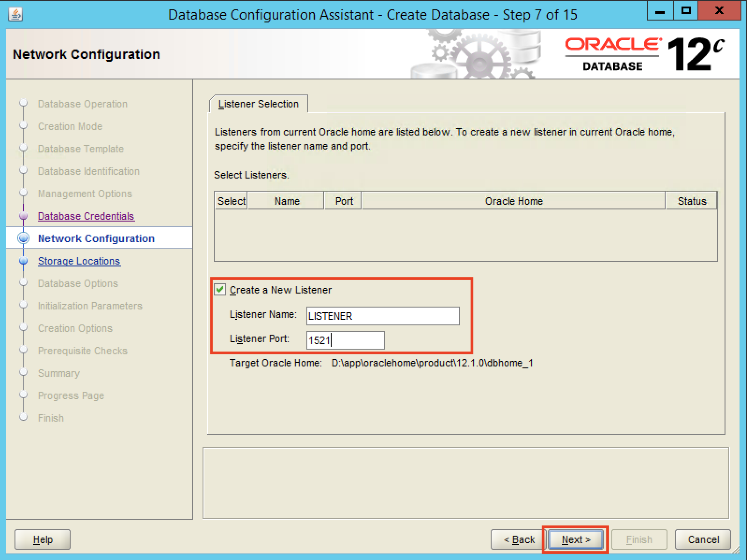Click the Listener Port input field
The image size is (747, 560).
click(x=346, y=340)
